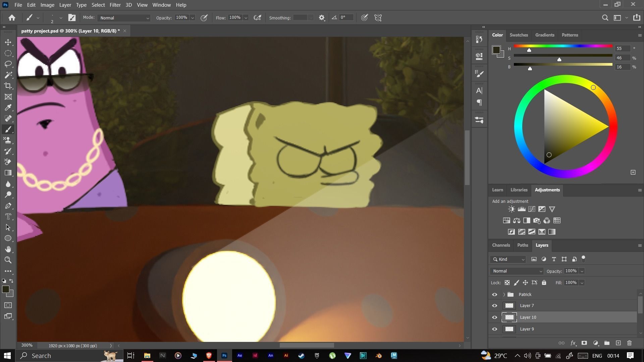The image size is (644, 362).
Task: Open layer filter Kind dropdown
Action: pyautogui.click(x=508, y=259)
